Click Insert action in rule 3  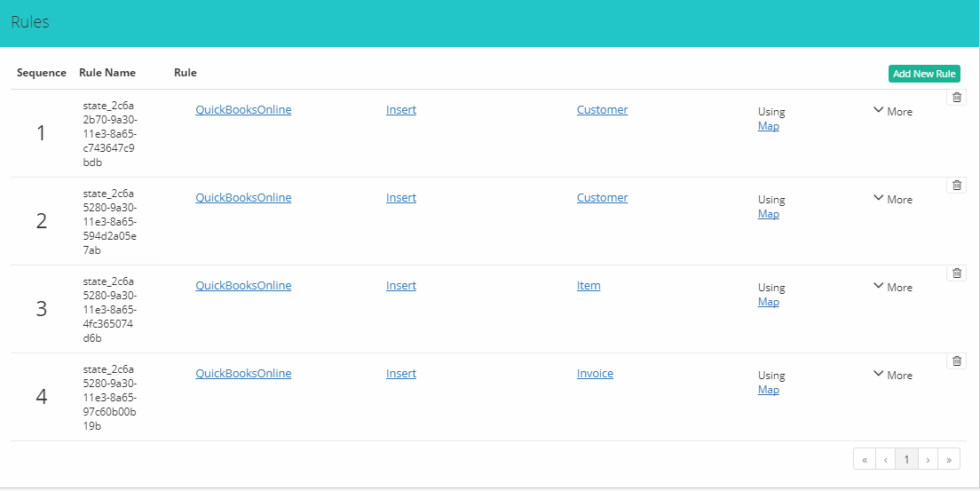click(400, 286)
